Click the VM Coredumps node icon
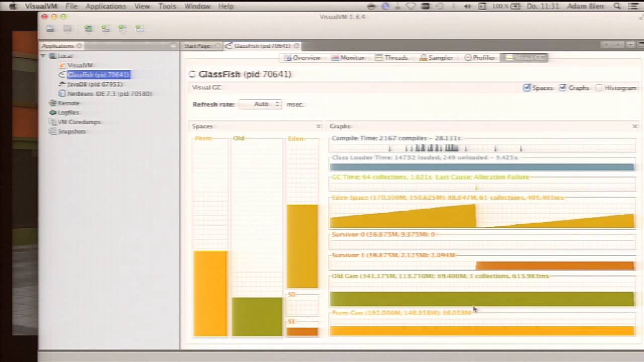This screenshot has width=644, height=362. tap(53, 122)
